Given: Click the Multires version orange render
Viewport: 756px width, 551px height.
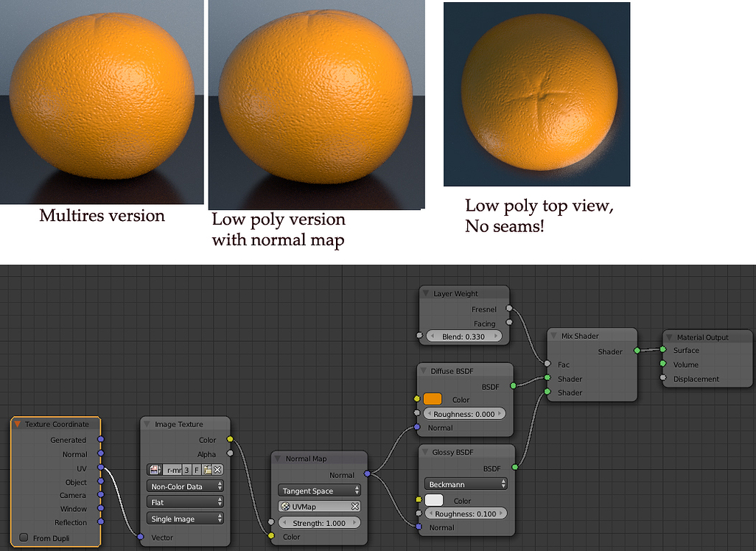Looking at the screenshot, I should [x=102, y=102].
